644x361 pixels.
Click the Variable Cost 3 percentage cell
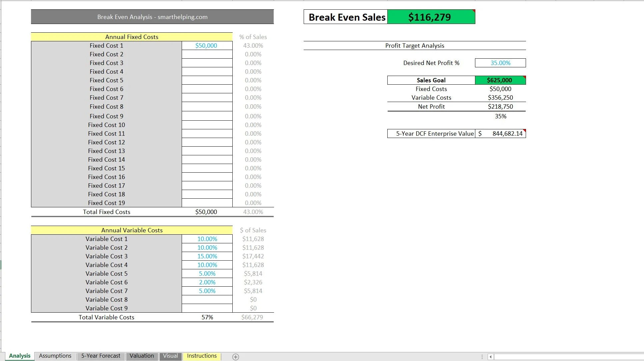pyautogui.click(x=207, y=256)
